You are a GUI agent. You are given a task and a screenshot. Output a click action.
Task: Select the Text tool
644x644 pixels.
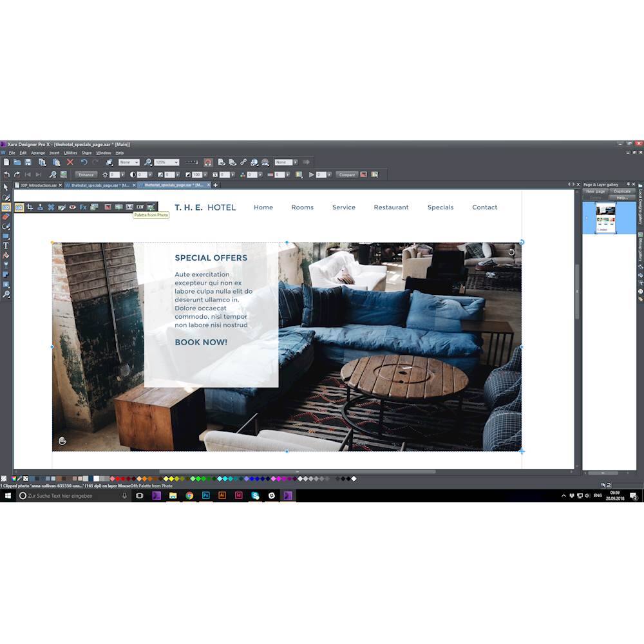click(x=6, y=245)
